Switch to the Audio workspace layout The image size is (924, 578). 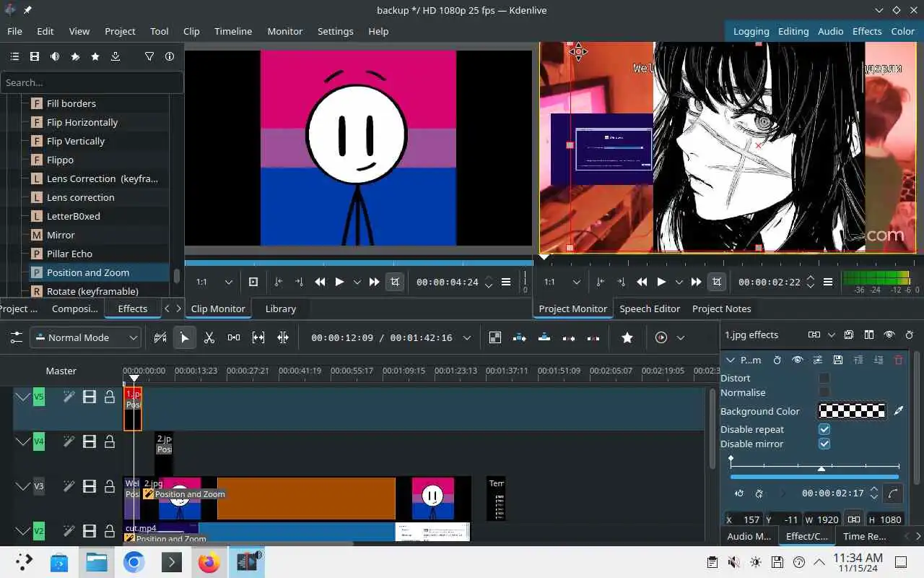tap(830, 31)
